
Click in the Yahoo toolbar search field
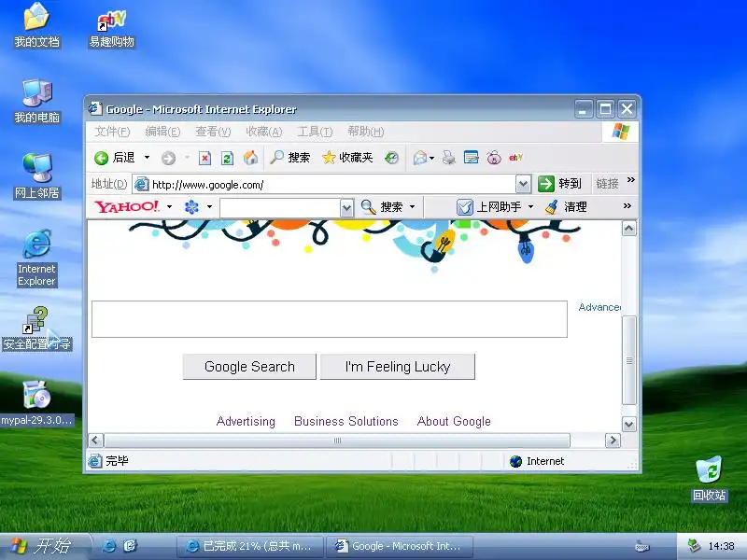(x=280, y=207)
